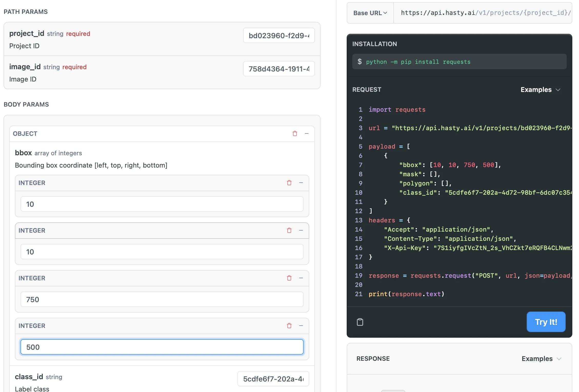Delete first INTEGER entry valued 10
The image size is (579, 392).
tap(289, 183)
